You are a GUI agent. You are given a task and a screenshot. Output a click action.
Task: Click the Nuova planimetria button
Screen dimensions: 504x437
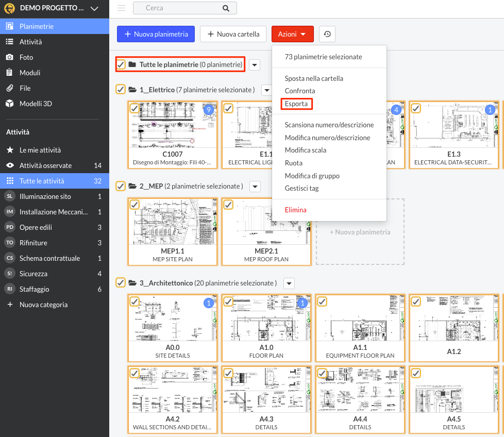click(x=156, y=35)
